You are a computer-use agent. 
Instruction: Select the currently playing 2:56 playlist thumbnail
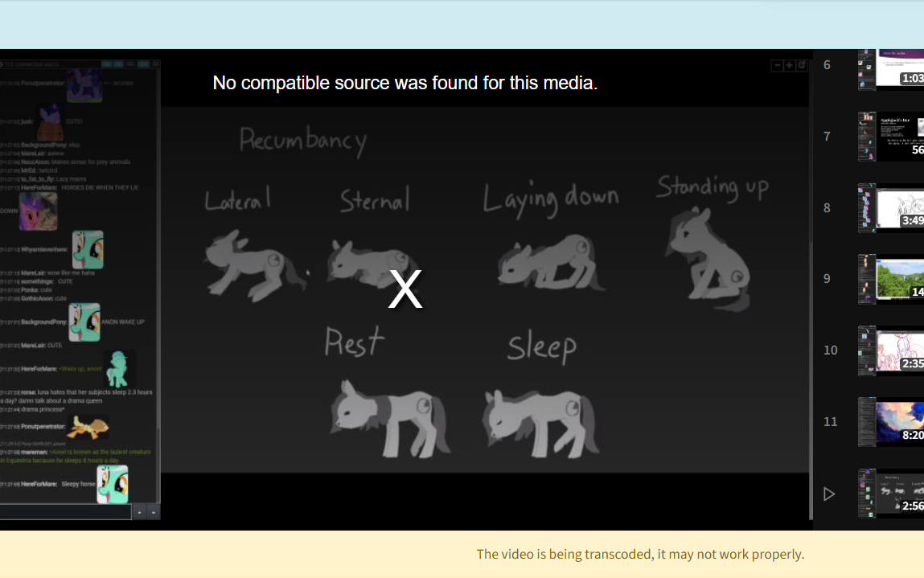(891, 493)
